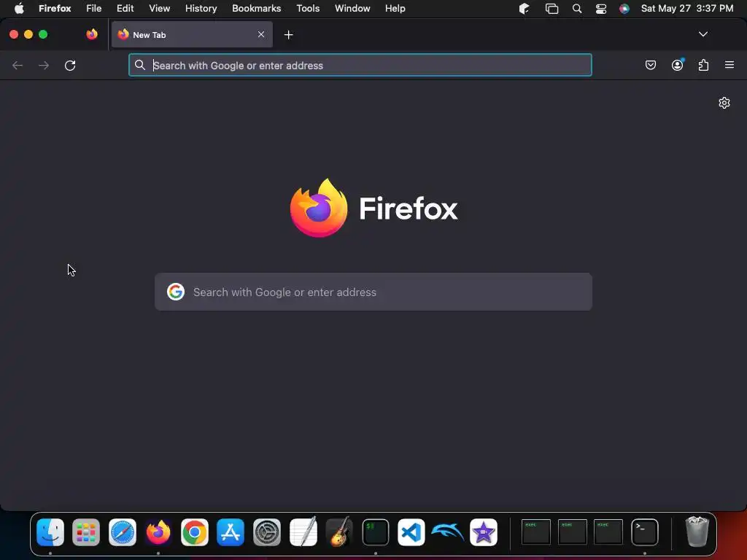Screen dimensions: 747x560
Task: Open TextEdit from the dock
Action: click(x=303, y=531)
